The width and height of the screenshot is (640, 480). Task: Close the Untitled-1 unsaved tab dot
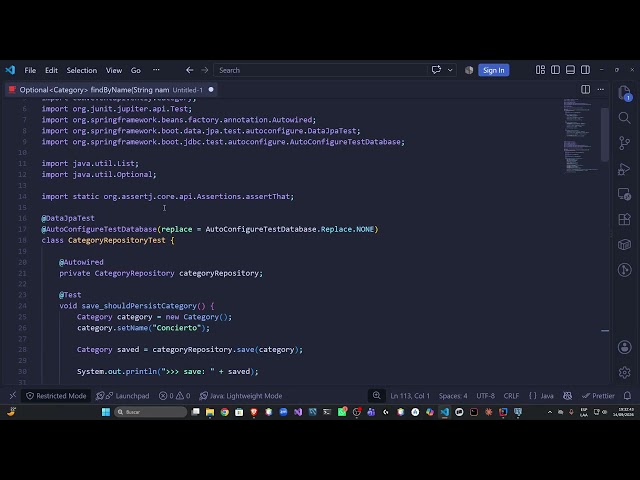[211, 89]
